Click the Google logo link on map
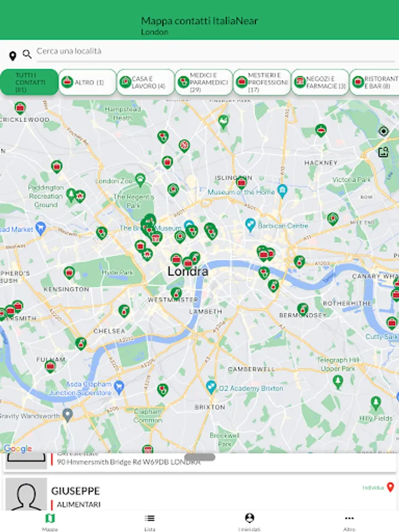This screenshot has height=532, width=399. tap(18, 449)
